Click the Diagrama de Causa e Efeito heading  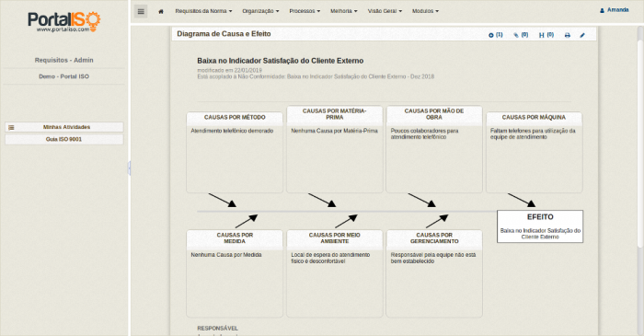click(x=224, y=34)
